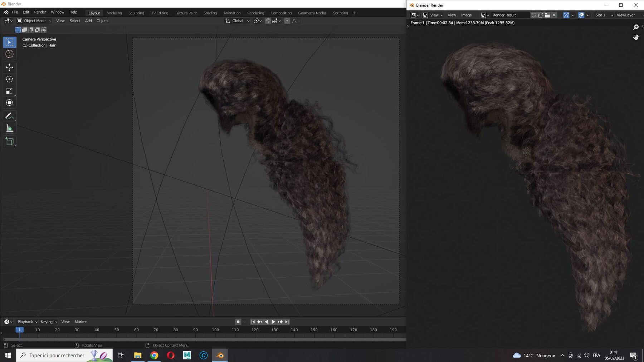Viewport: 644px width, 362px height.
Task: Choose the Annotate pencil tool
Action: tap(9, 116)
